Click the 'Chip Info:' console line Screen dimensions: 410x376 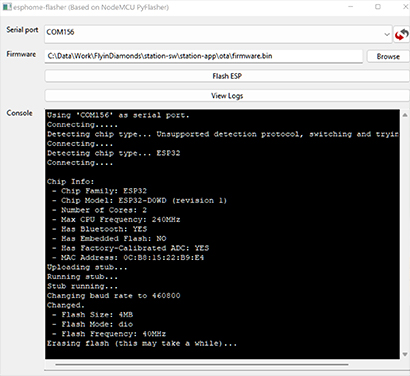tap(70, 182)
